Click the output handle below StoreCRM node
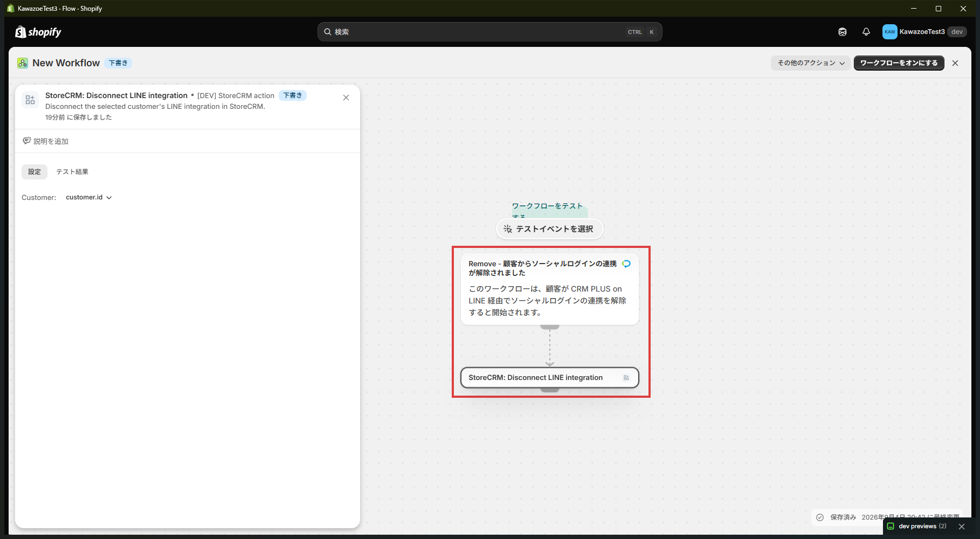The width and height of the screenshot is (980, 539). pyautogui.click(x=549, y=389)
